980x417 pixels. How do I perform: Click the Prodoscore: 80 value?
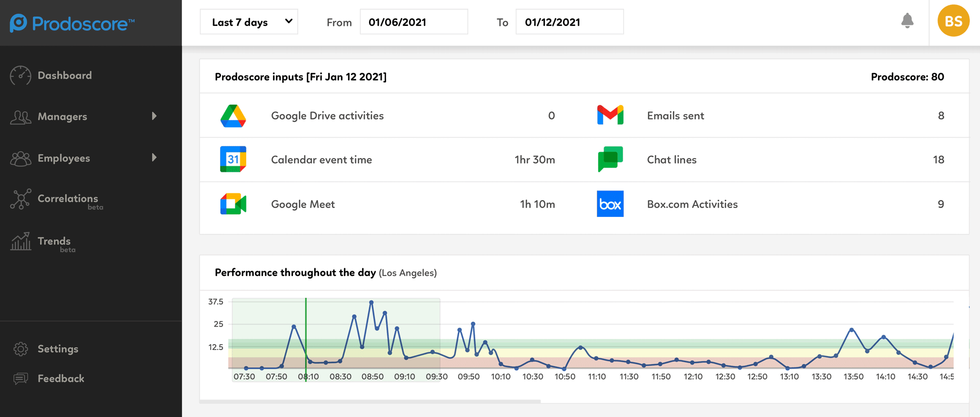coord(907,77)
